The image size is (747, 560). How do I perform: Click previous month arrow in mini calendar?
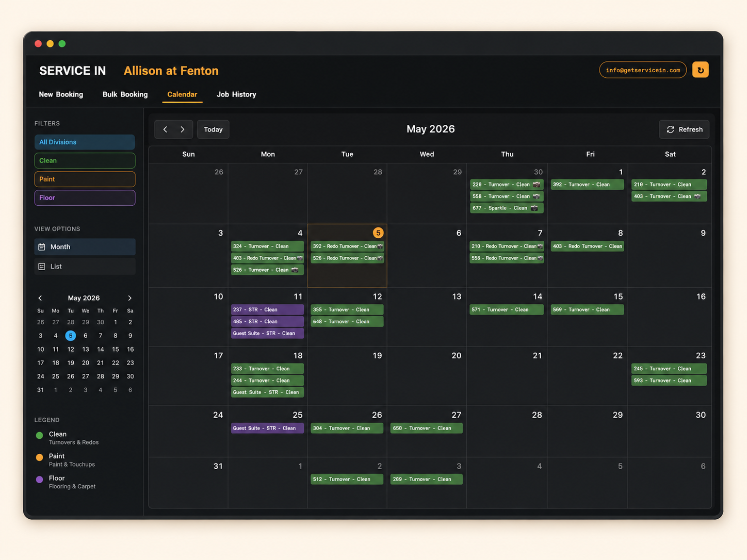point(40,298)
